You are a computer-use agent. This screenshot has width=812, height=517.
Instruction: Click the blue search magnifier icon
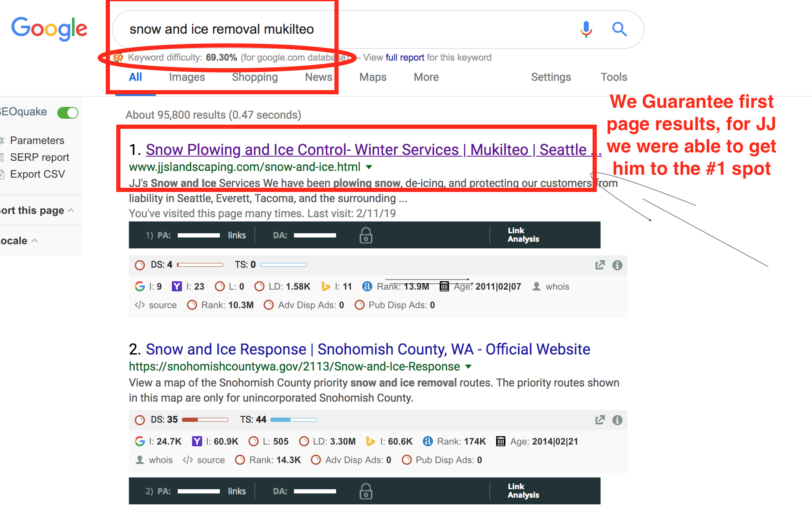[619, 29]
